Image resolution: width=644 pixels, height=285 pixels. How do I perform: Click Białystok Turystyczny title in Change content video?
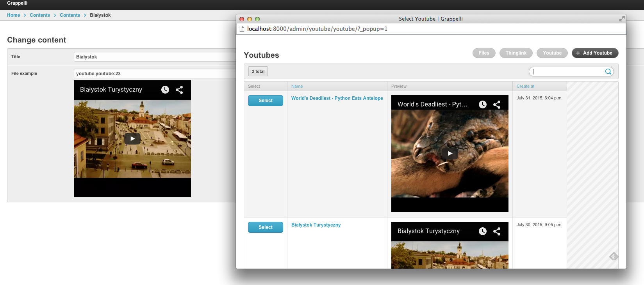(x=111, y=90)
